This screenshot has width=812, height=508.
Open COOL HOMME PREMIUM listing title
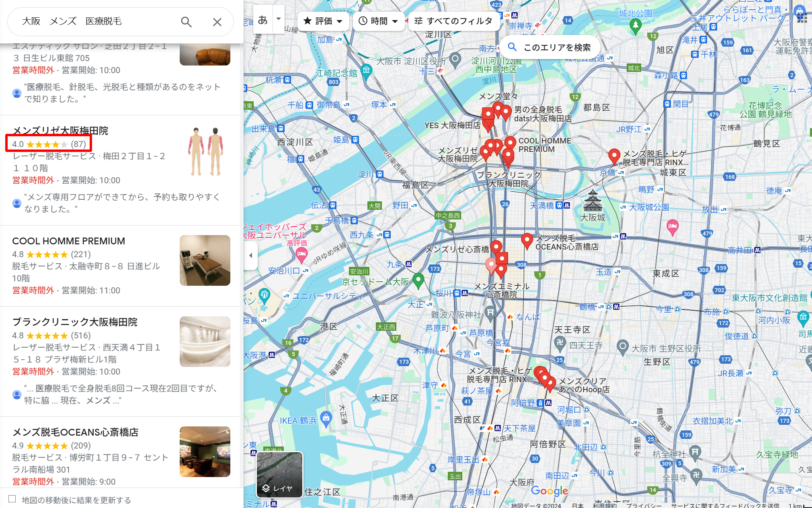pyautogui.click(x=69, y=241)
